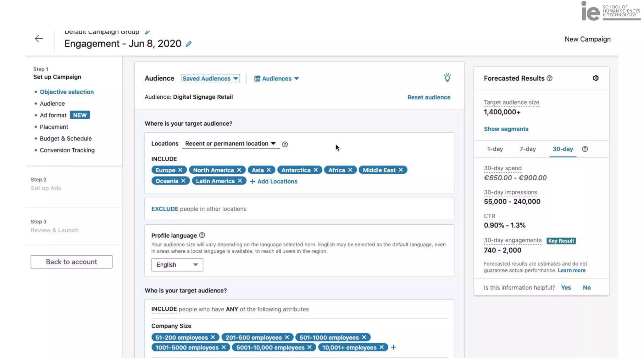Click Show segments link
Viewport: 644px width, 362px height.
(506, 129)
